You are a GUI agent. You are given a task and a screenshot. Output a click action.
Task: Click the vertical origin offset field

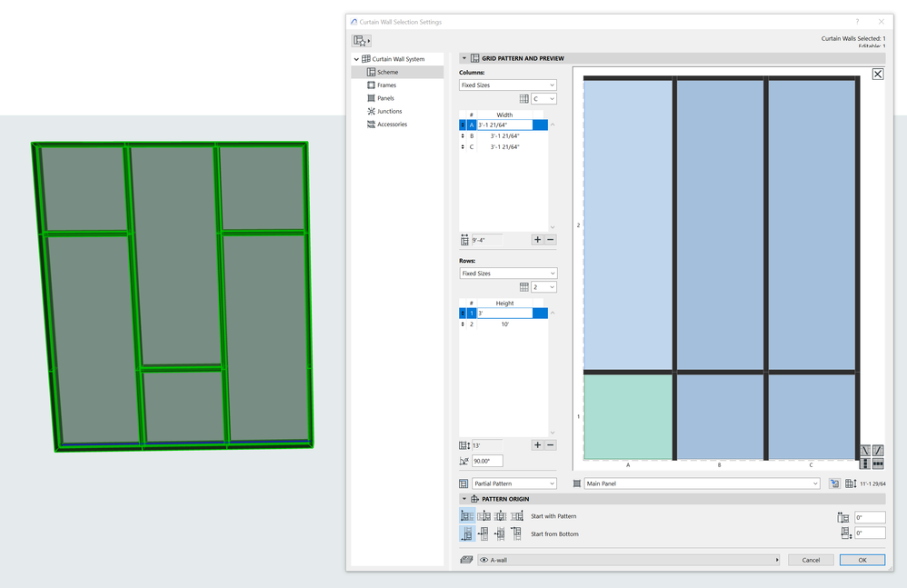[x=870, y=533]
